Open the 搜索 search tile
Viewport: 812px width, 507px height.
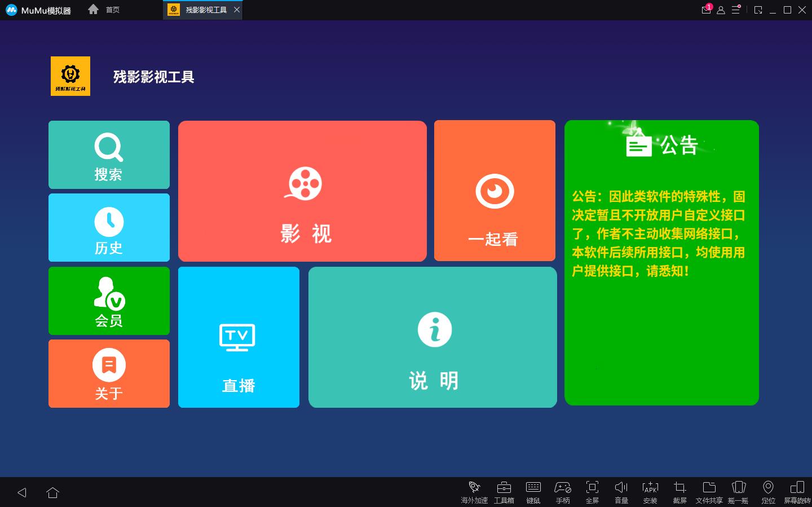pyautogui.click(x=109, y=155)
